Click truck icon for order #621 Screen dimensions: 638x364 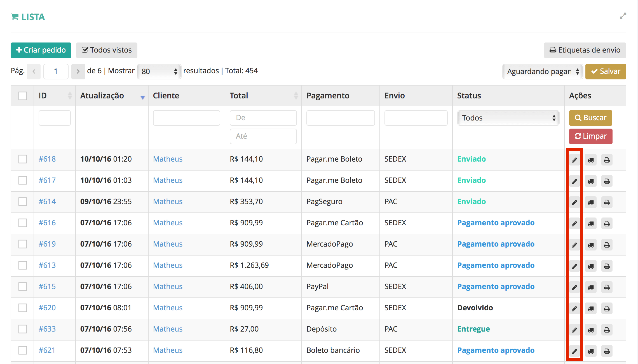591,351
